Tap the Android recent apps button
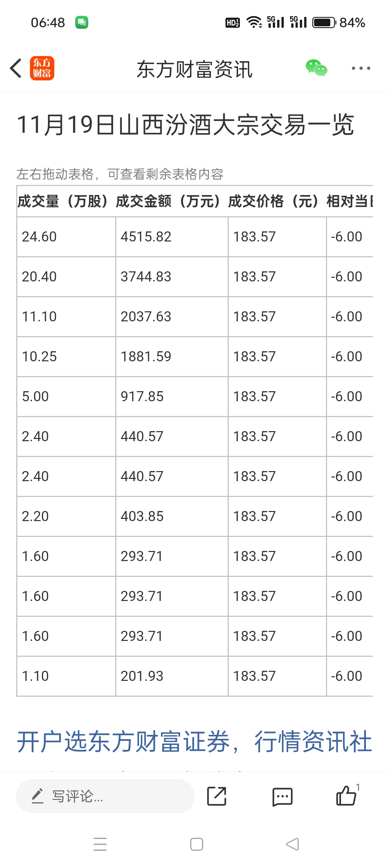 [100, 844]
